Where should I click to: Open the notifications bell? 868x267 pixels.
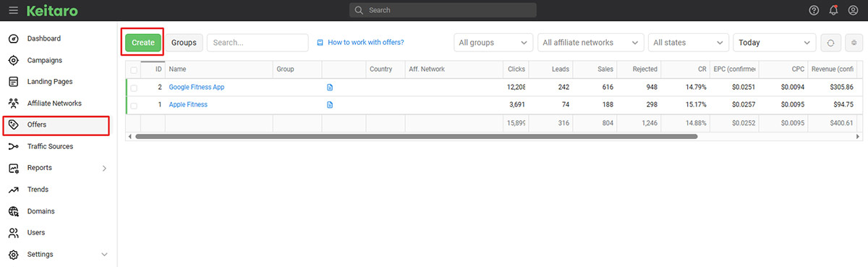(x=834, y=10)
